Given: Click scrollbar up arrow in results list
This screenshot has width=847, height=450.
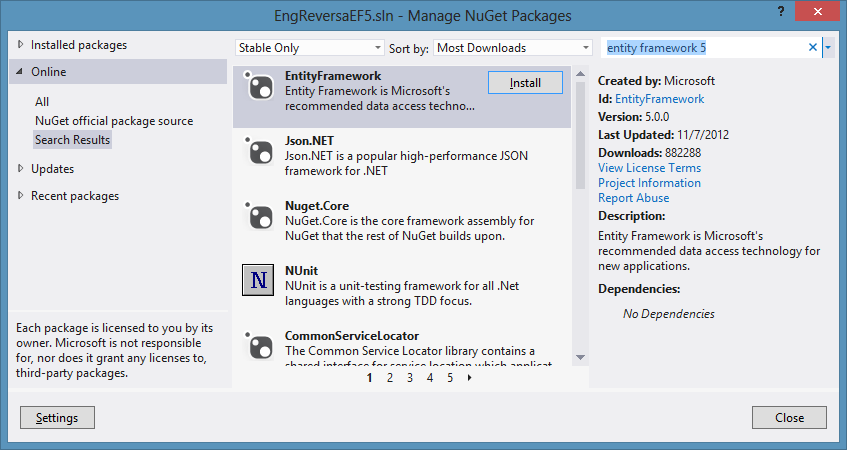Looking at the screenshot, I should click(x=580, y=73).
